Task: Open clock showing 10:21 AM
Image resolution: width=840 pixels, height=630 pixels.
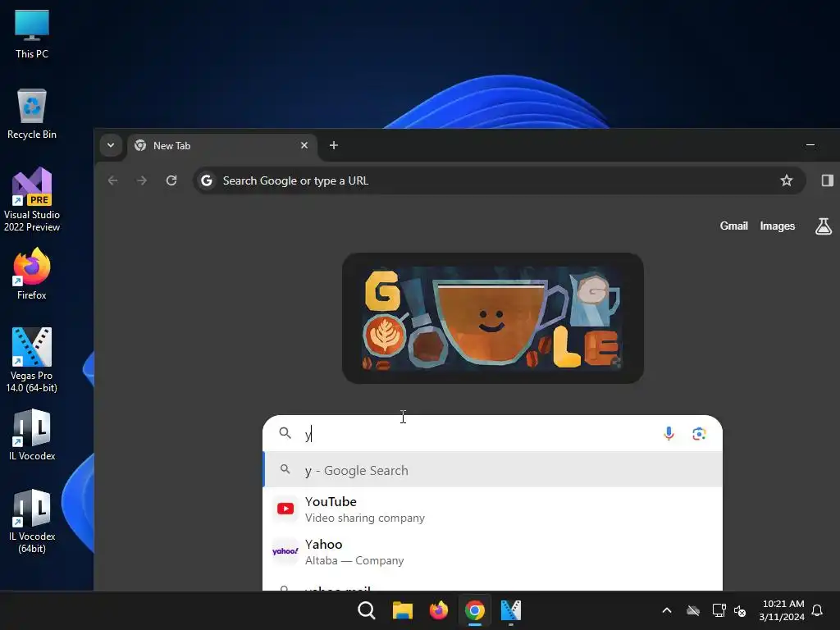Action: pyautogui.click(x=782, y=610)
